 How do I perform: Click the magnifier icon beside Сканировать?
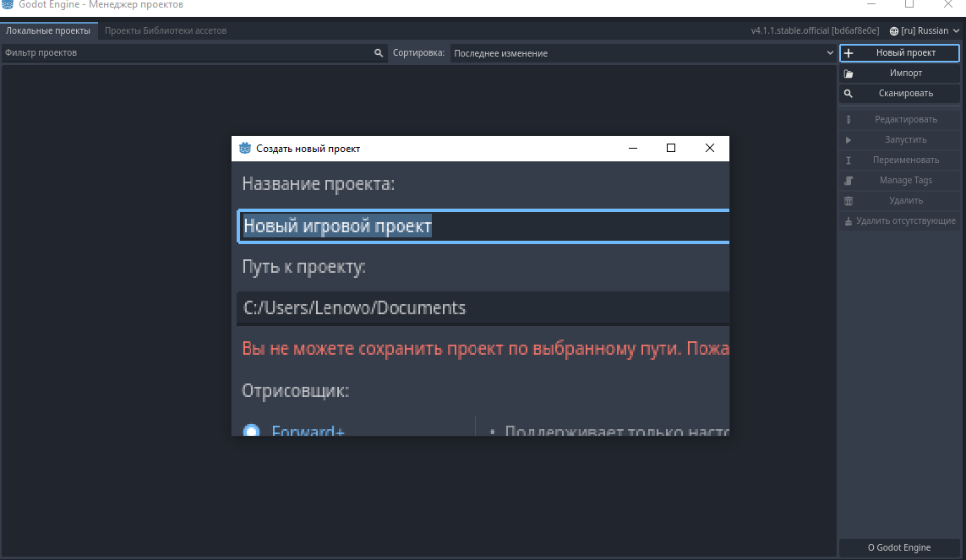tap(849, 94)
